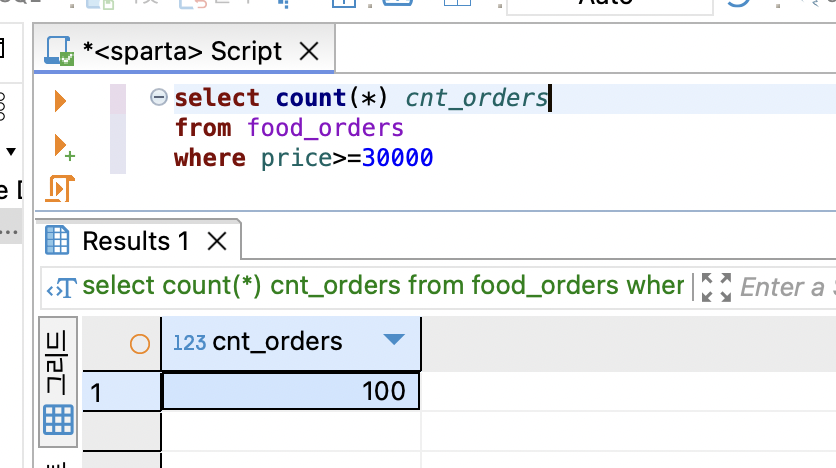
Task: Switch to grid view panel icon
Action: (58, 419)
